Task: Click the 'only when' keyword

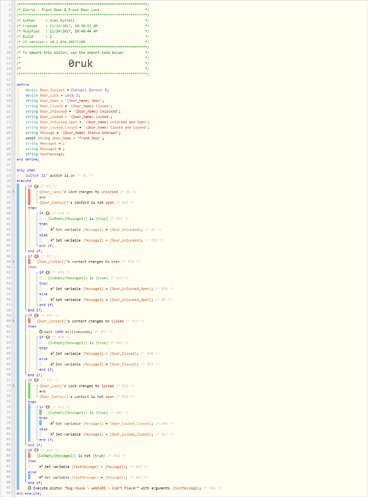Action: 26,171
